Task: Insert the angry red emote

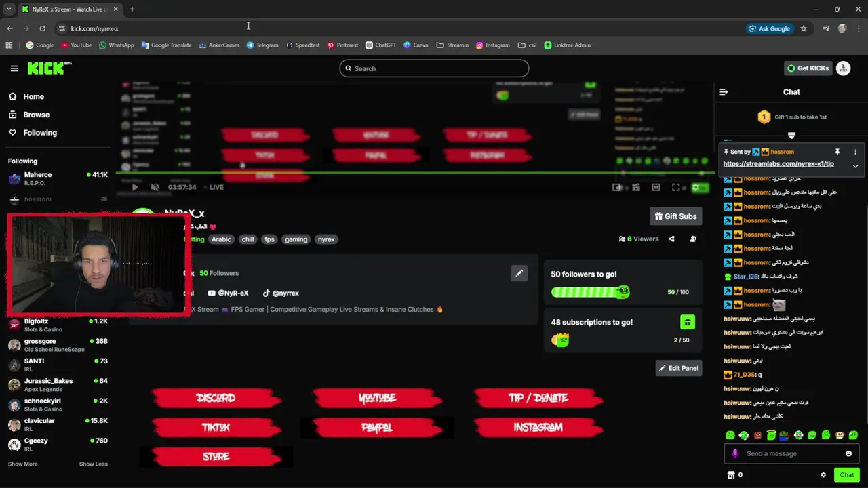Action: 757,435
